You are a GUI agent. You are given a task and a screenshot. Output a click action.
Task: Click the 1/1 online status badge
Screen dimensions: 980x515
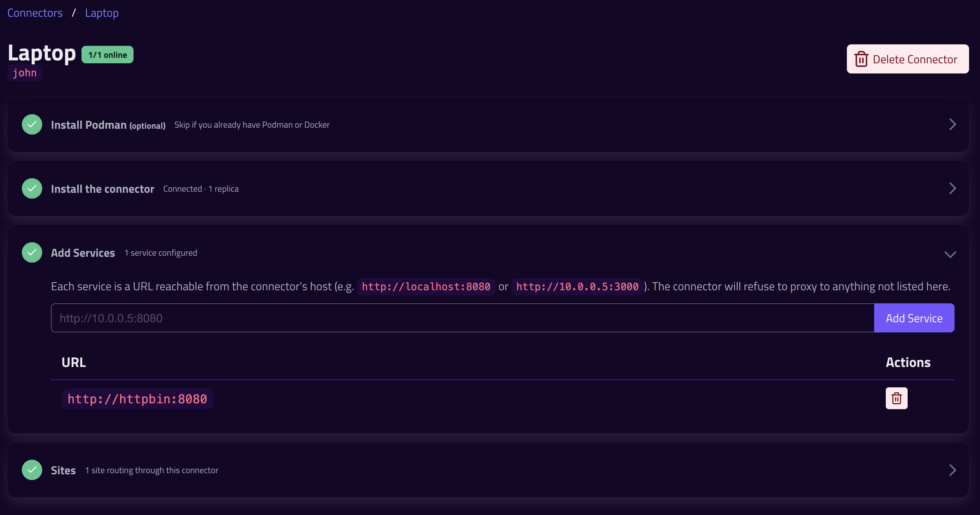(107, 55)
